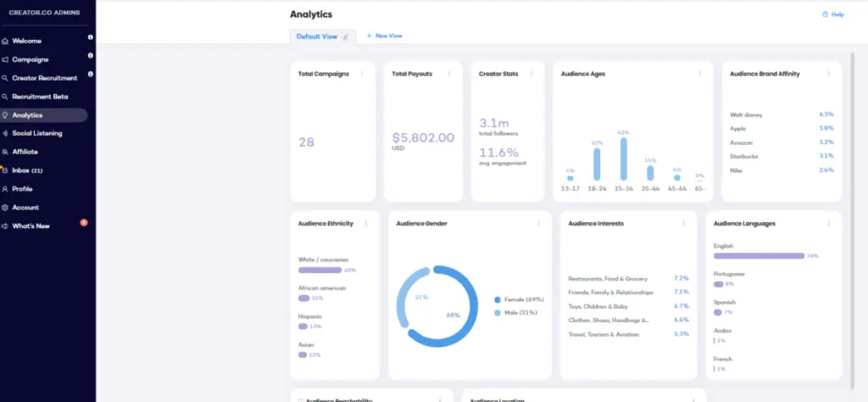Click the Campaigns megaphone icon
868x402 pixels.
[5, 59]
